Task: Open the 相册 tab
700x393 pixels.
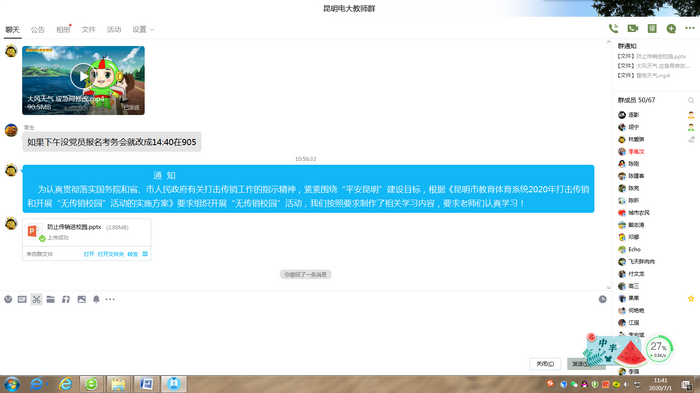Action: tap(63, 29)
